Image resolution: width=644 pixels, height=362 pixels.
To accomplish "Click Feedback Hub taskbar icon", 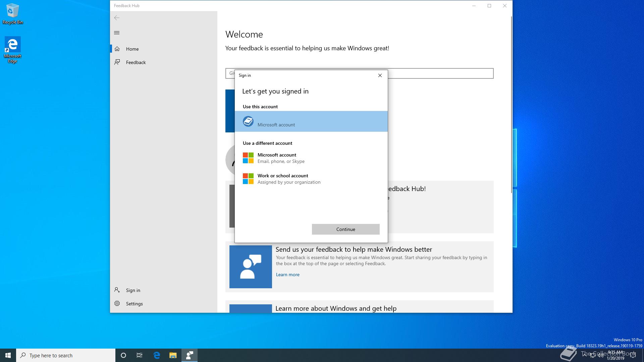I will [x=190, y=355].
